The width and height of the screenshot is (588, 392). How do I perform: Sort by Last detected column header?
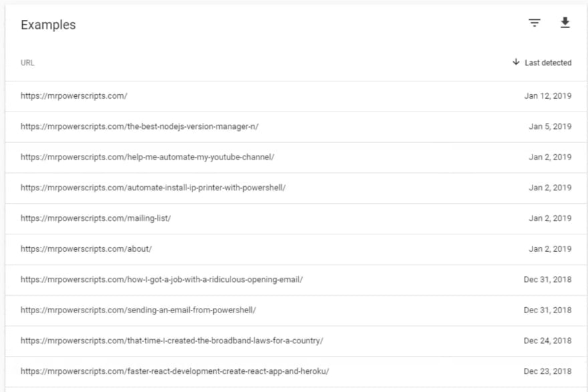pyautogui.click(x=548, y=63)
